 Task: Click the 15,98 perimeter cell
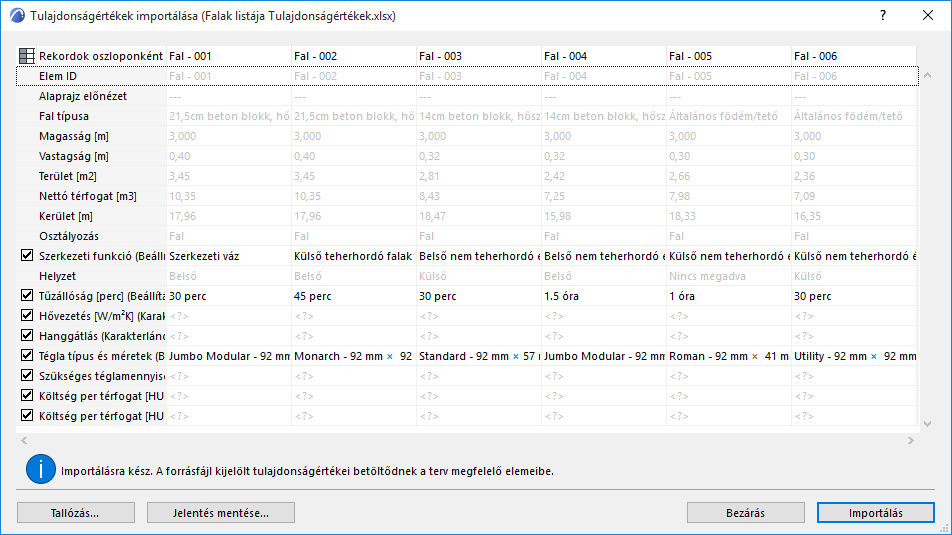click(x=604, y=216)
